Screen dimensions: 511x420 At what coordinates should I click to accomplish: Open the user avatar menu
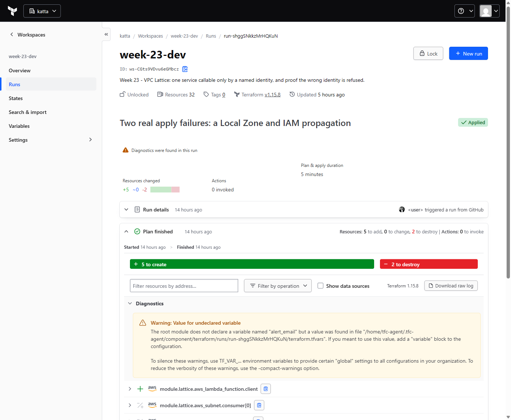[x=489, y=11]
